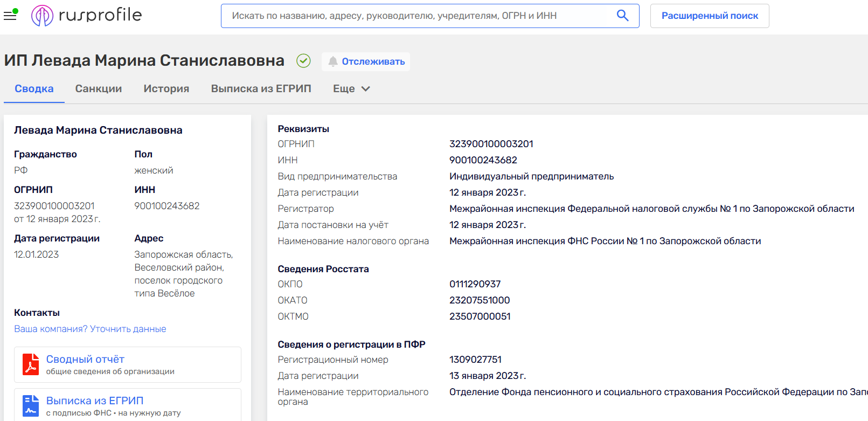Open the История tab

166,89
